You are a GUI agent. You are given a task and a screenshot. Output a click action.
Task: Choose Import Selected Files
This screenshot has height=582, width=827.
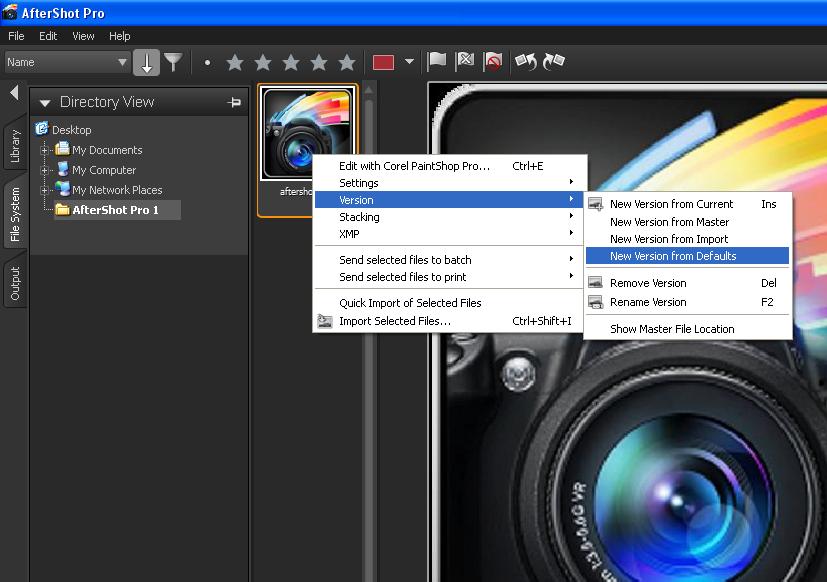click(x=449, y=321)
